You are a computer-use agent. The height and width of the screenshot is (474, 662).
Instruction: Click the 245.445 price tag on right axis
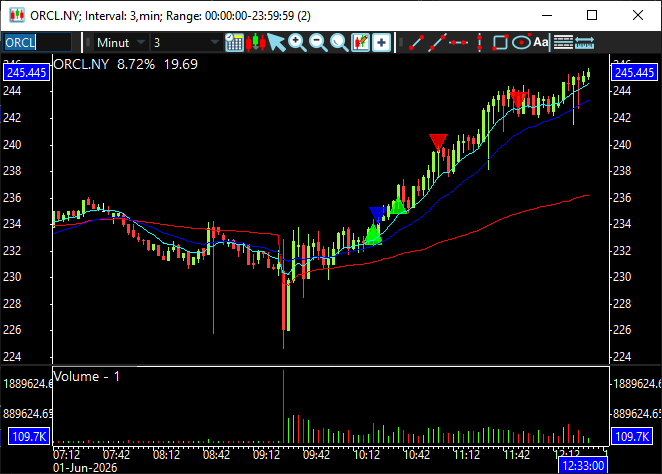tap(635, 73)
